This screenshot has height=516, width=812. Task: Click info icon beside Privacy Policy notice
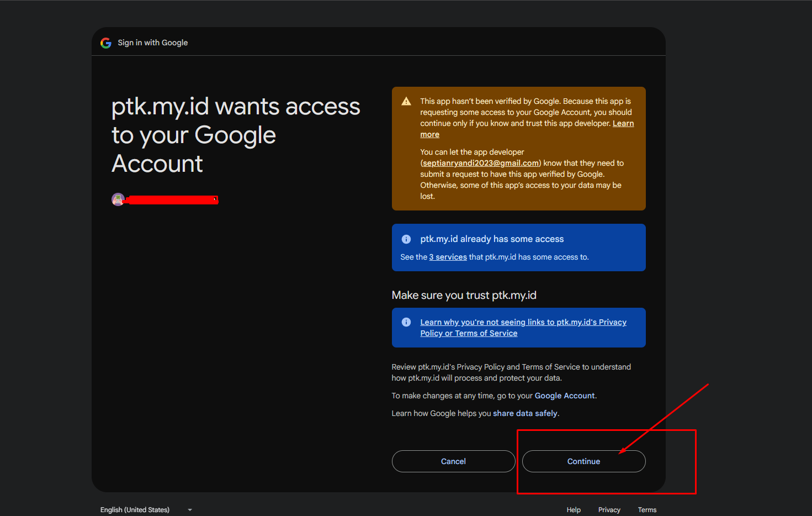pyautogui.click(x=406, y=322)
